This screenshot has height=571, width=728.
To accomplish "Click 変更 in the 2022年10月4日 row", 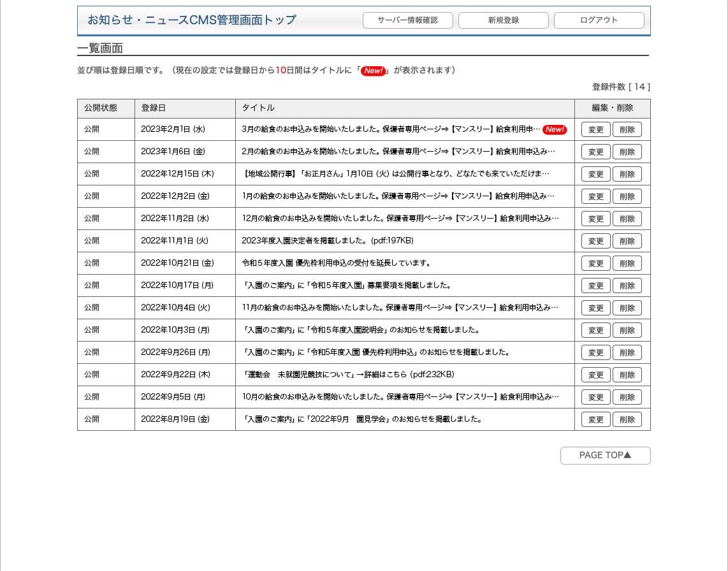I will click(595, 308).
